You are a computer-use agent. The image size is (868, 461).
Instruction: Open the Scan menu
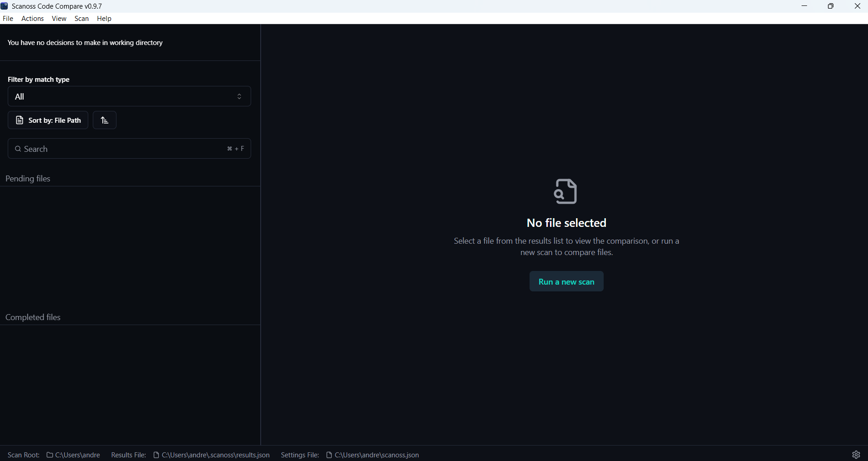coord(82,19)
